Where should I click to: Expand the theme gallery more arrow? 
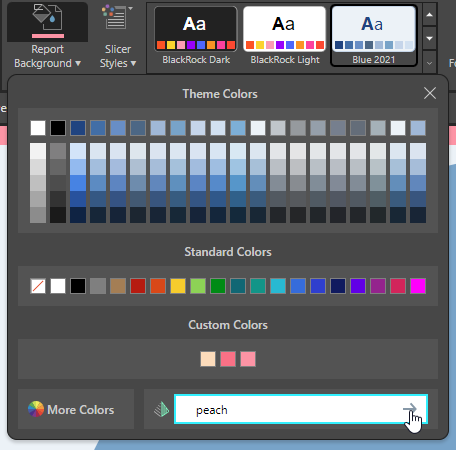(x=430, y=63)
